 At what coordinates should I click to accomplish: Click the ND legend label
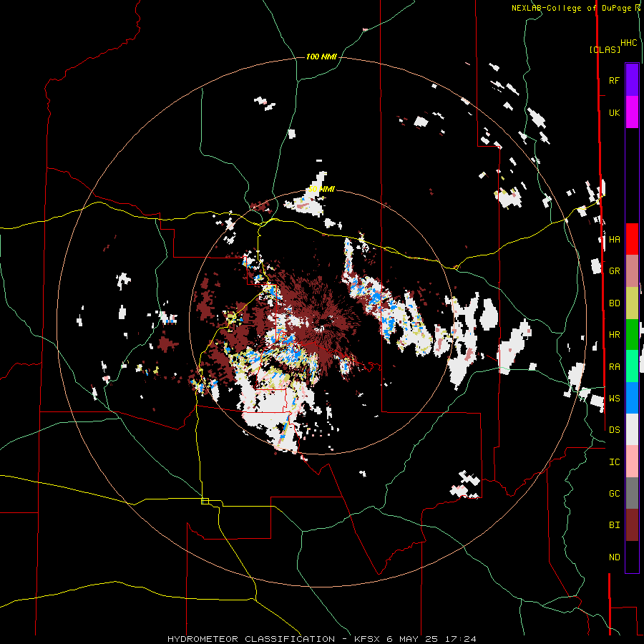coord(615,557)
